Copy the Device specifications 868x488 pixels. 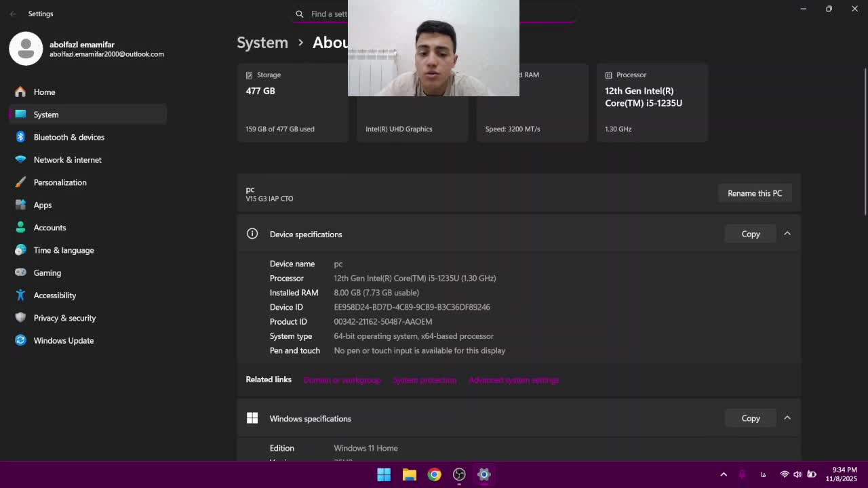tap(750, 234)
